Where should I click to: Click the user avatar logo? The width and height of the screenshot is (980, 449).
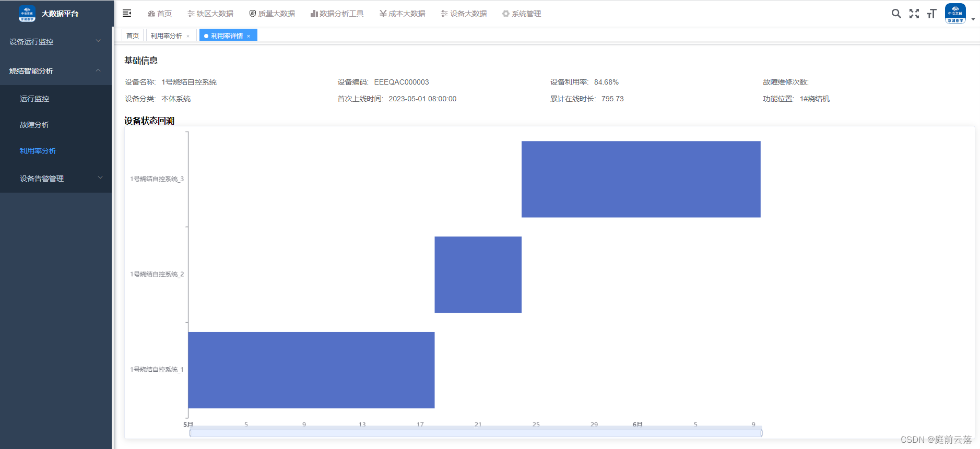pos(955,14)
